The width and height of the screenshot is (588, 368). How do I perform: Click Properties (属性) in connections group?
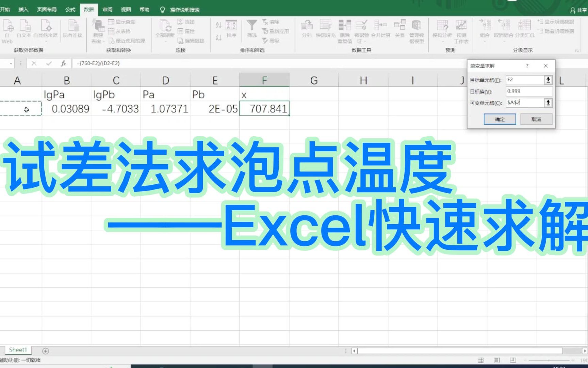pos(186,31)
